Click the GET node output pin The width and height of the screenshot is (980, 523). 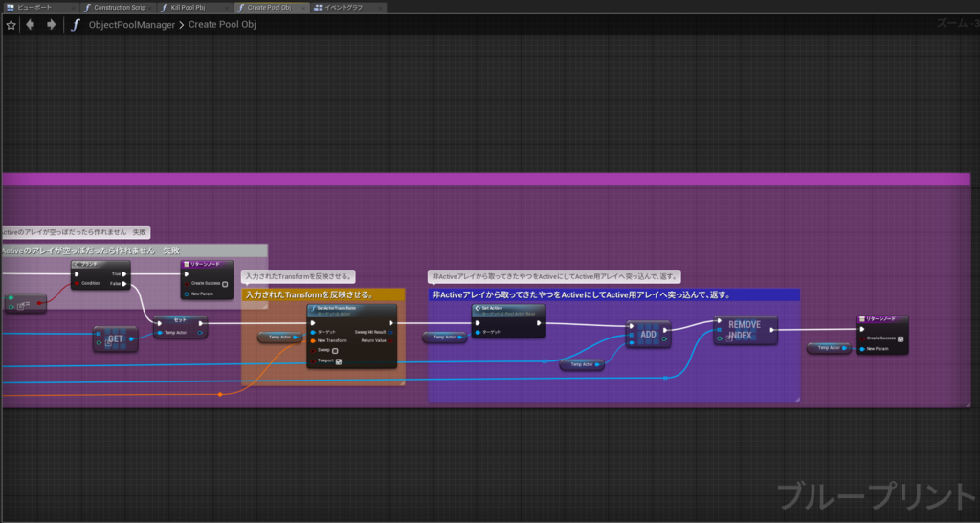tap(131, 338)
